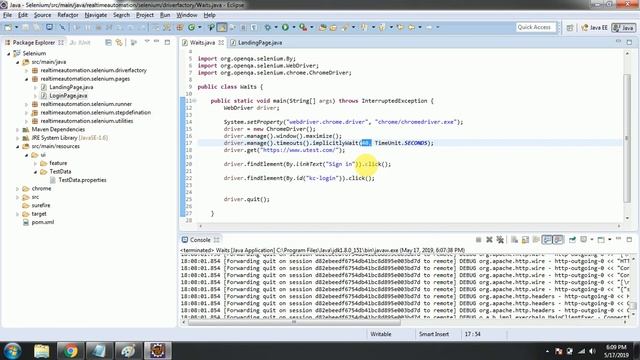
Task: Click the terminated Stop square in Console
Action: (x=478, y=240)
